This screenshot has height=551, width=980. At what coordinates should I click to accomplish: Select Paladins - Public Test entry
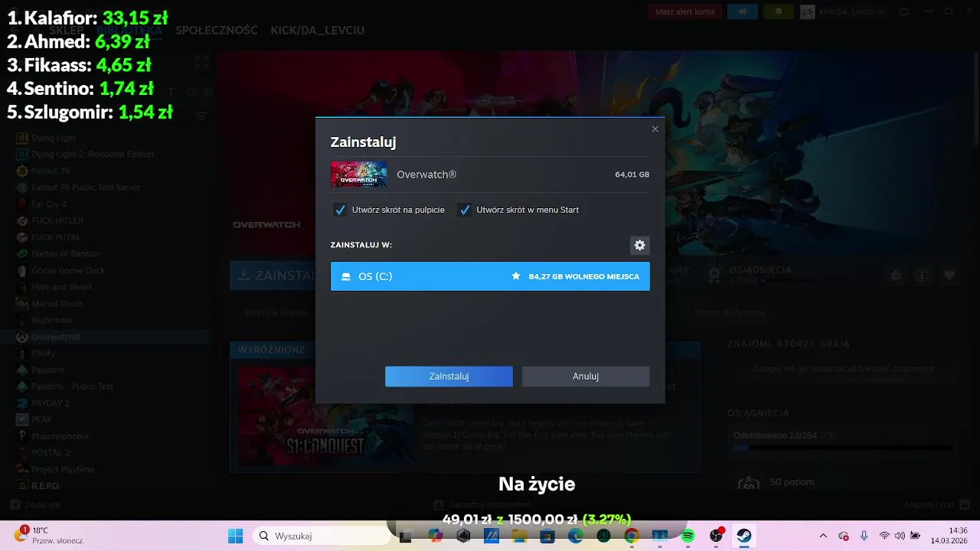[72, 386]
